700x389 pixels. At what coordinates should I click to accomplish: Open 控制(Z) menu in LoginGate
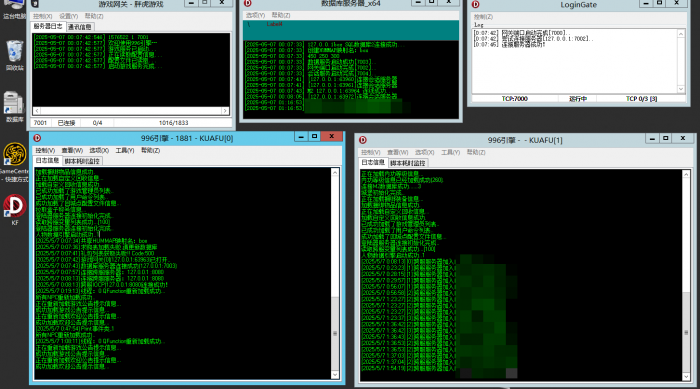[483, 17]
